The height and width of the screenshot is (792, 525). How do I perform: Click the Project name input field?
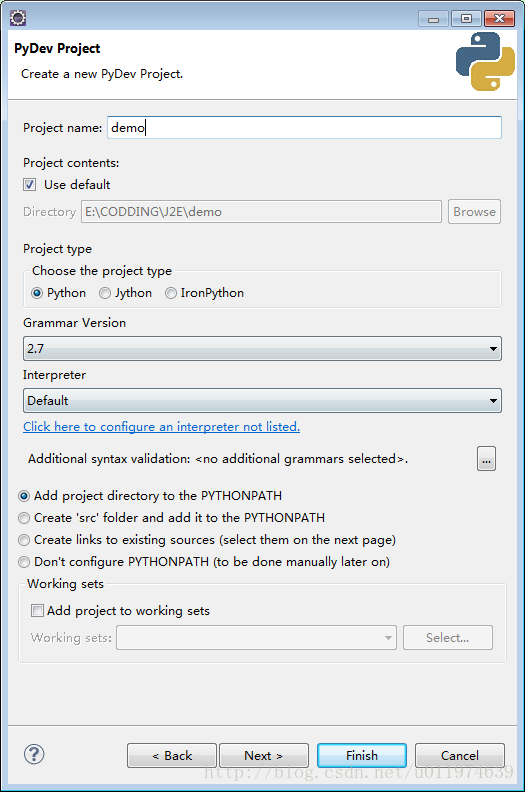click(x=304, y=127)
